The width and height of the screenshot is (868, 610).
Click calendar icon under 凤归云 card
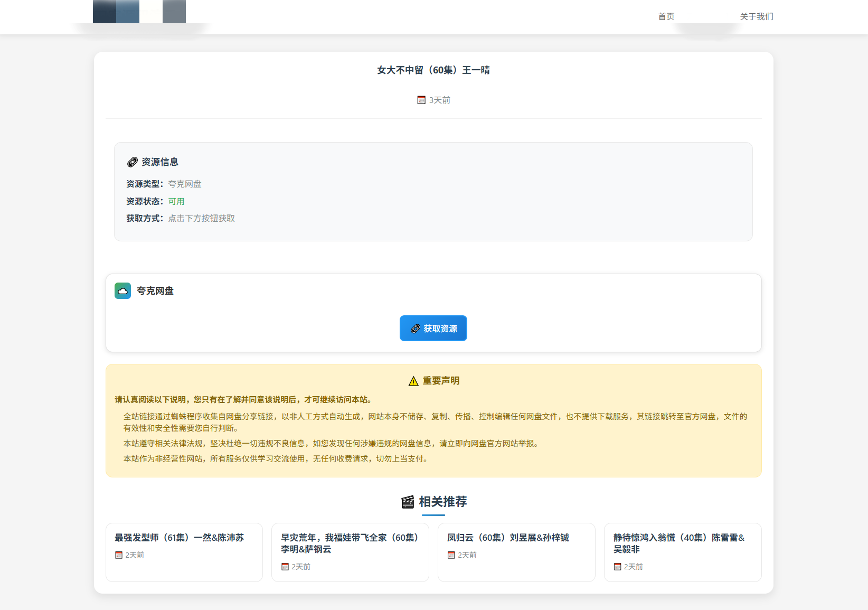click(451, 555)
